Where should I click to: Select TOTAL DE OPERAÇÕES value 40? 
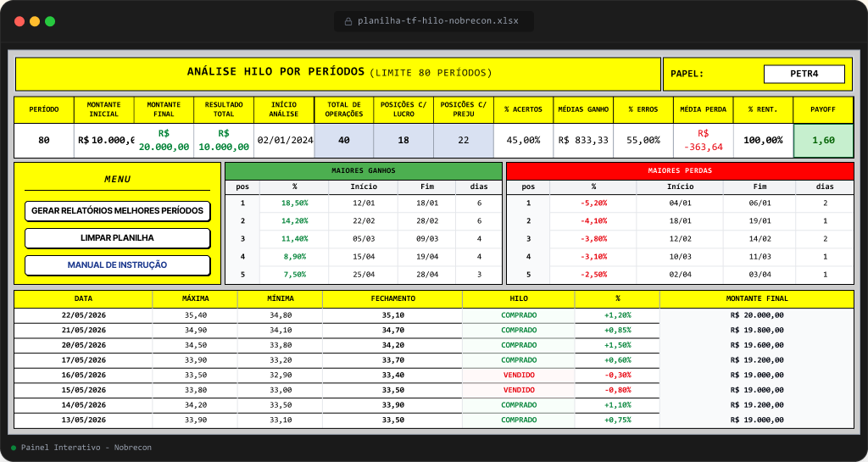[x=344, y=141]
